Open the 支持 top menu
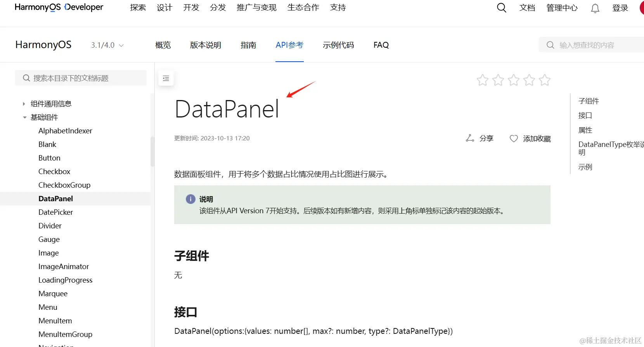 [x=338, y=8]
